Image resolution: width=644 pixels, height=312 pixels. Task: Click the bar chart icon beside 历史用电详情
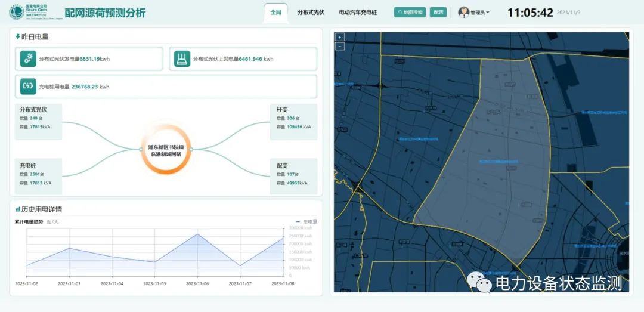click(x=18, y=209)
